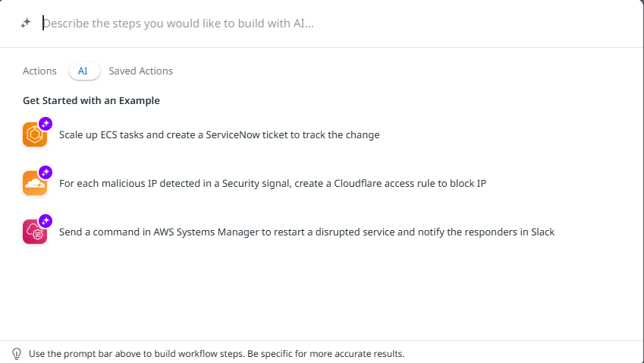The image size is (644, 363).
Task: Open the Saved Actions tab
Action: (140, 71)
